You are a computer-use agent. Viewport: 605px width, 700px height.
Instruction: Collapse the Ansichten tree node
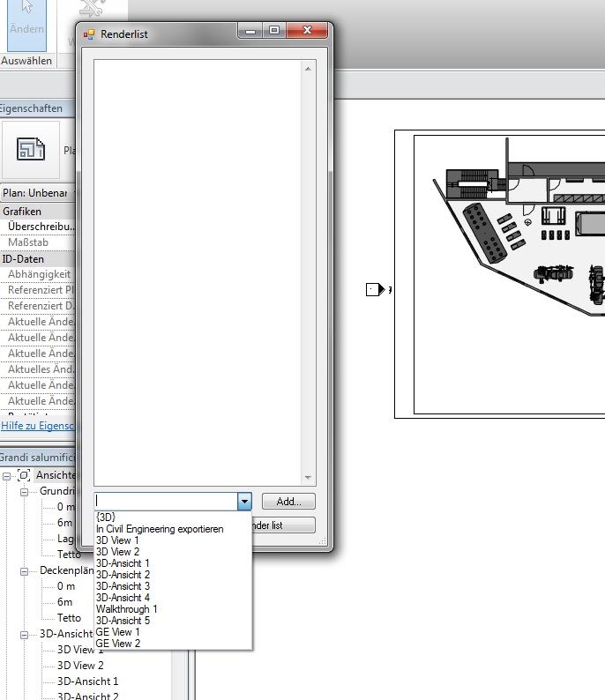coord(6,476)
